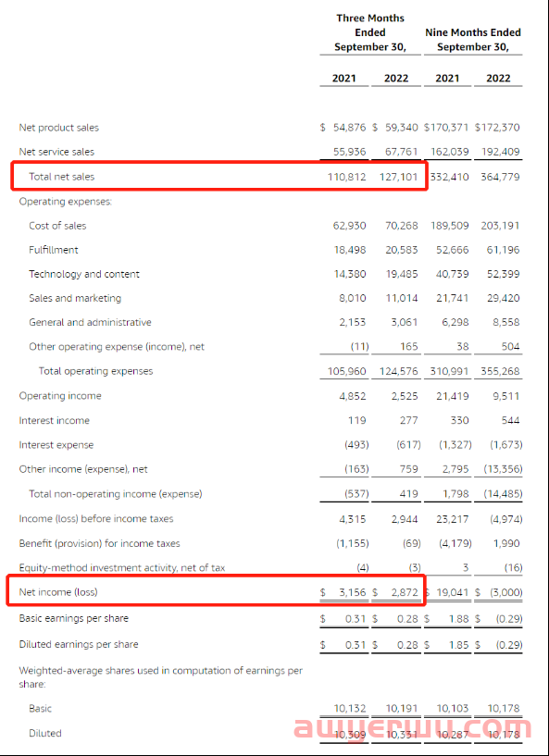Select the Total net sales value 110,812

click(x=346, y=177)
